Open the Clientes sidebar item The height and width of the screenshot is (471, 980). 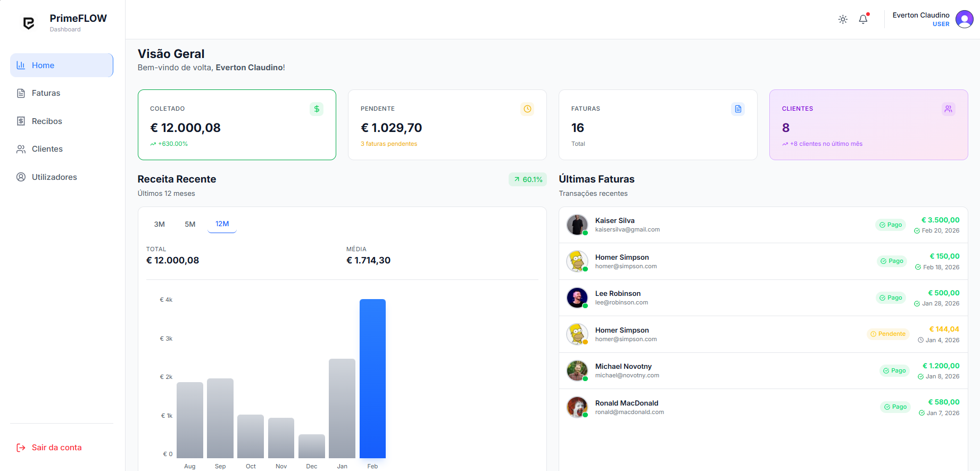pyautogui.click(x=47, y=149)
